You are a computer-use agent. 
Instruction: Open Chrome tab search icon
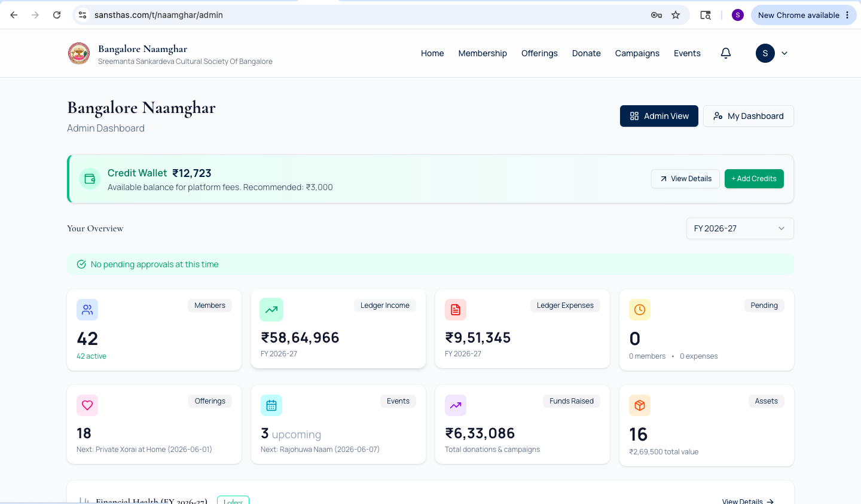click(x=706, y=15)
